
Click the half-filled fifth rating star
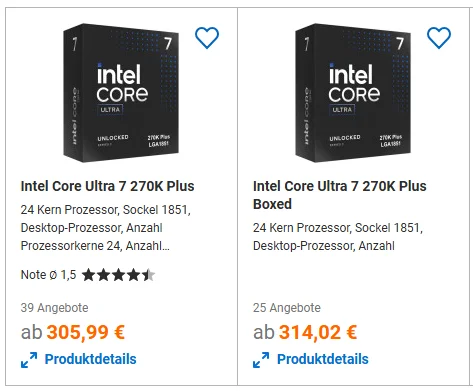(148, 275)
